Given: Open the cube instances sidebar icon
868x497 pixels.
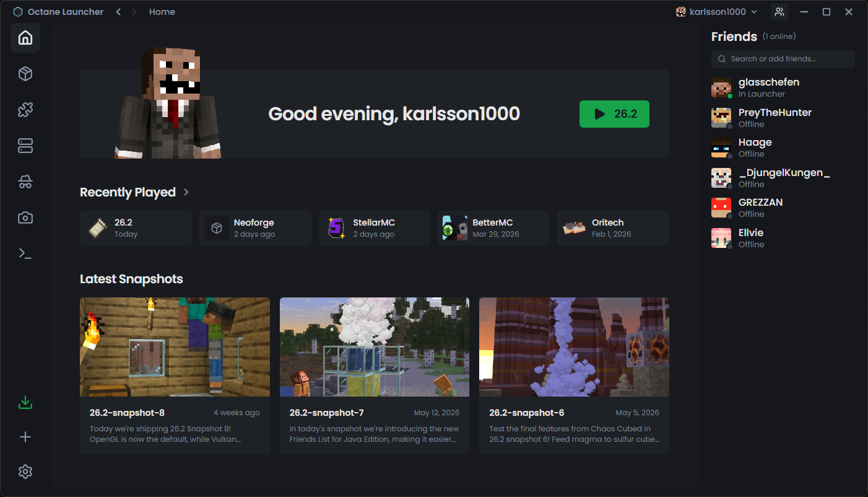Looking at the screenshot, I should [x=25, y=74].
